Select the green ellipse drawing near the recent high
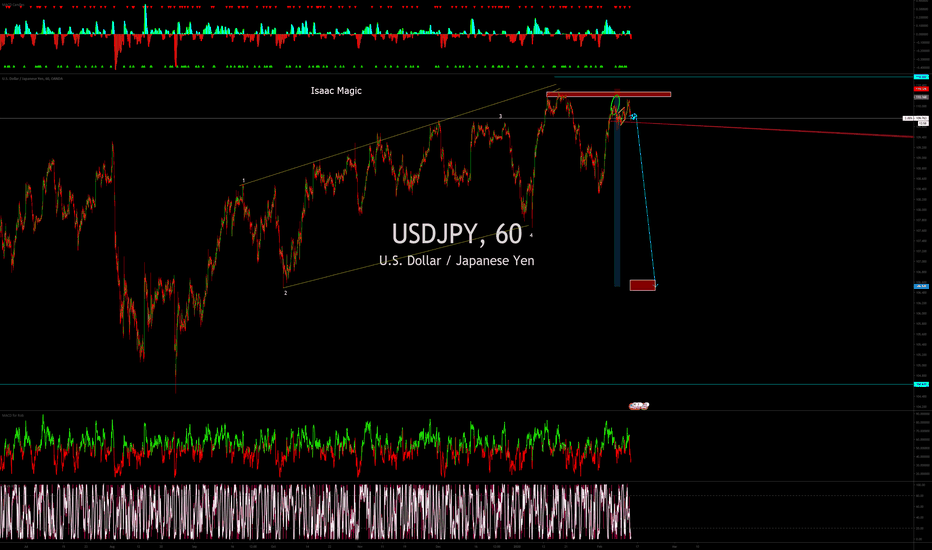The image size is (932, 550). (x=616, y=106)
